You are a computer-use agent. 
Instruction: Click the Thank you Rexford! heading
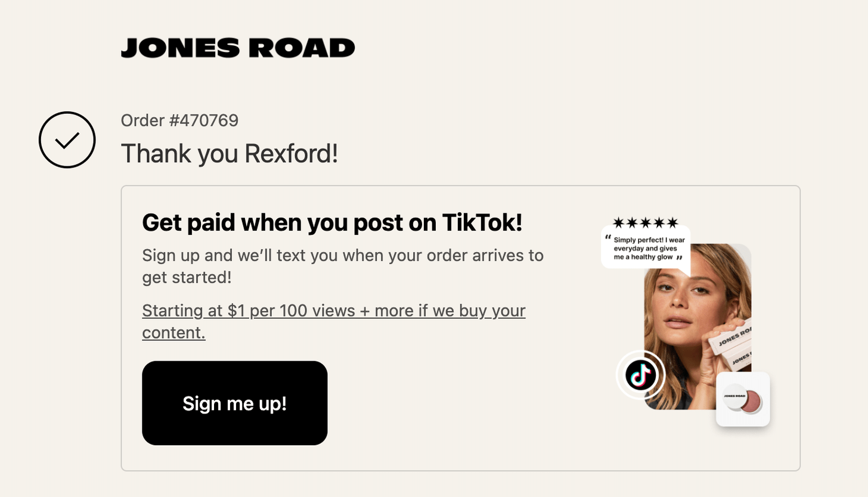coord(229,154)
